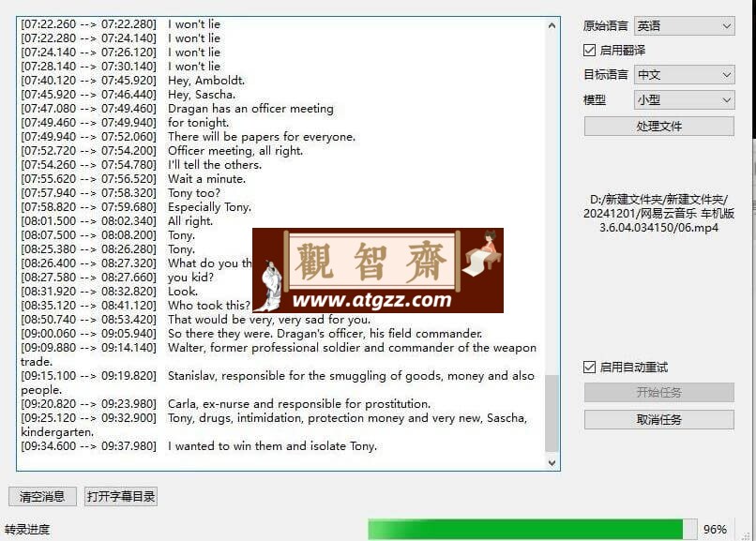Click the line 'Who took this?'
The height and width of the screenshot is (541, 756).
[x=209, y=306]
